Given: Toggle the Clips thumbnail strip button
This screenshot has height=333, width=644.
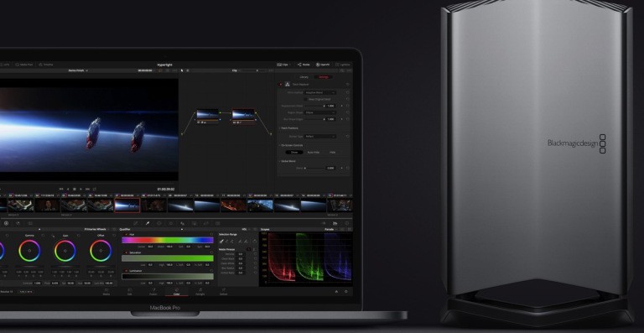Looking at the screenshot, I should pyautogui.click(x=282, y=65).
